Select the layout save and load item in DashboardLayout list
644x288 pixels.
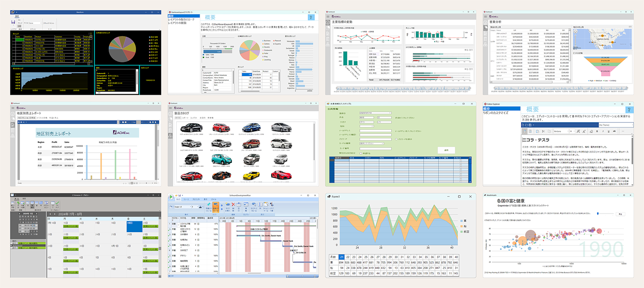pos(181,19)
